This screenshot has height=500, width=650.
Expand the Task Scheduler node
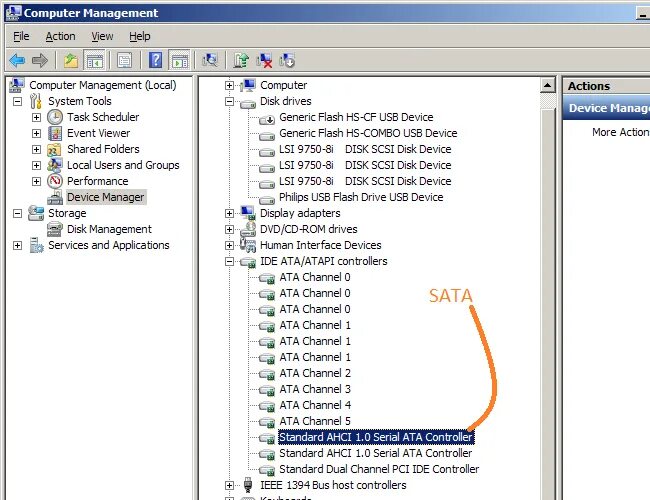36,117
